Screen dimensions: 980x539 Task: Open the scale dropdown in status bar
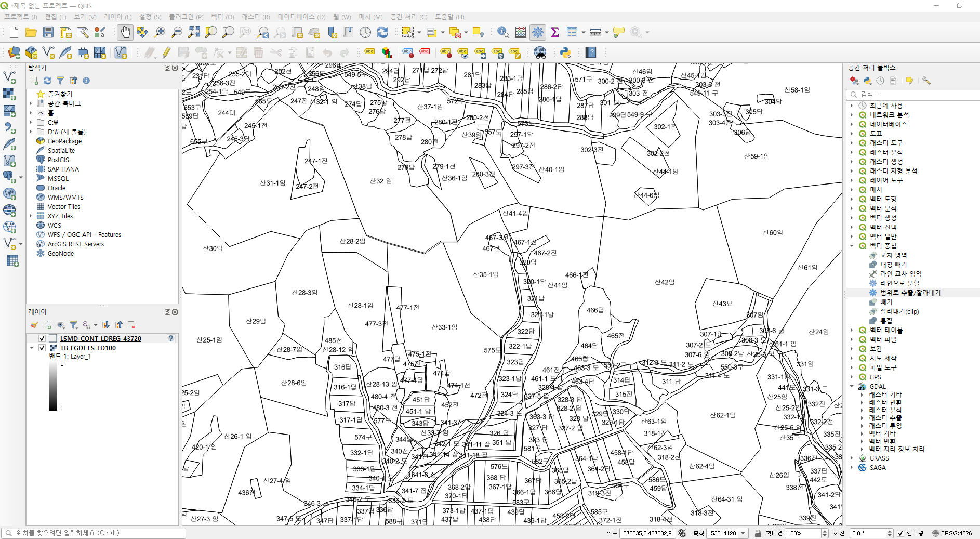coord(743,533)
